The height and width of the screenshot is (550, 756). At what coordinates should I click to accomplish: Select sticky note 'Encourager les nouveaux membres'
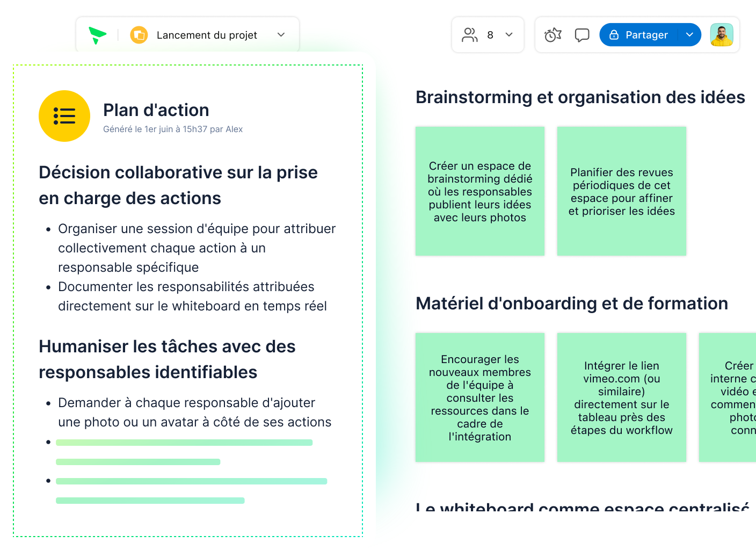pyautogui.click(x=480, y=397)
